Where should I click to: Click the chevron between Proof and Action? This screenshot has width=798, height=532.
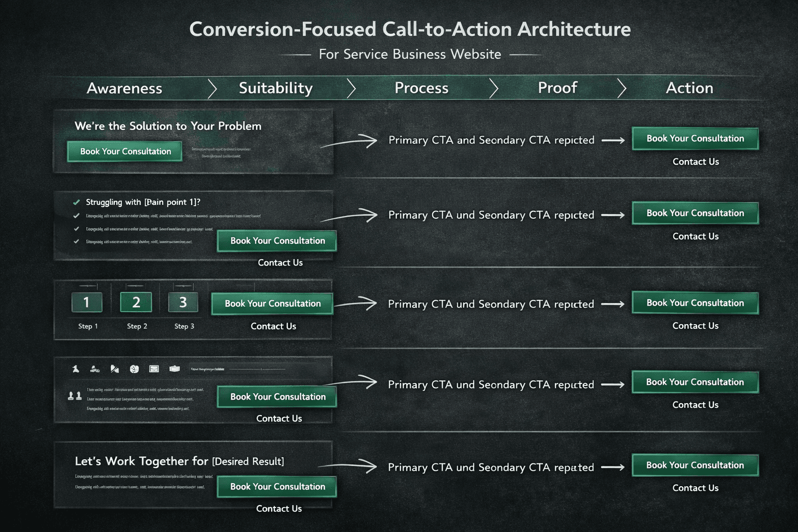click(x=621, y=88)
